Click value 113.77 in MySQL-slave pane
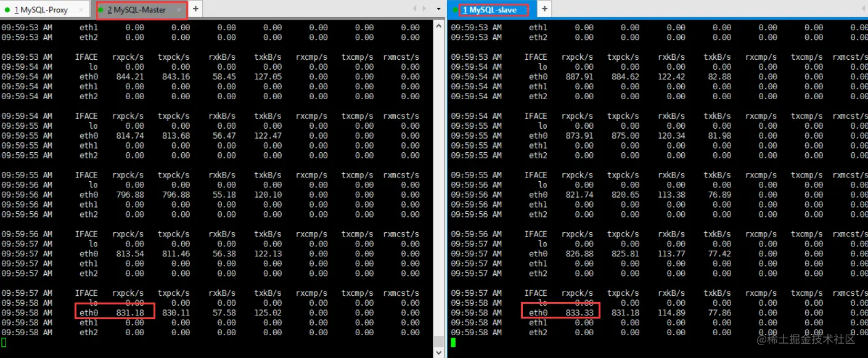This screenshot has width=868, height=358. [671, 254]
